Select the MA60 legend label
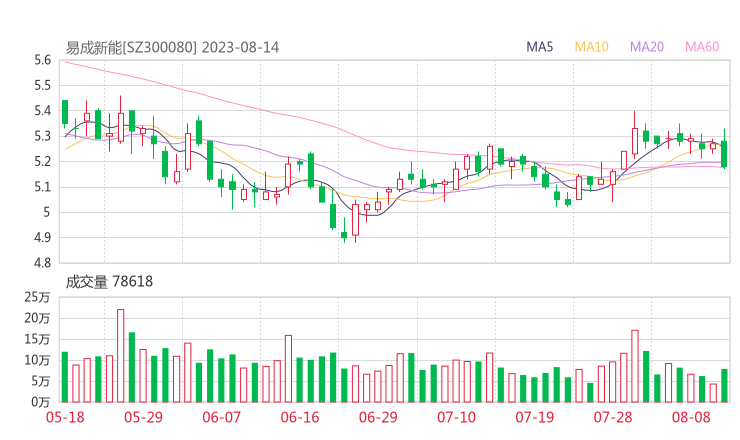Viewport: 740px width, 440px height. coord(702,47)
